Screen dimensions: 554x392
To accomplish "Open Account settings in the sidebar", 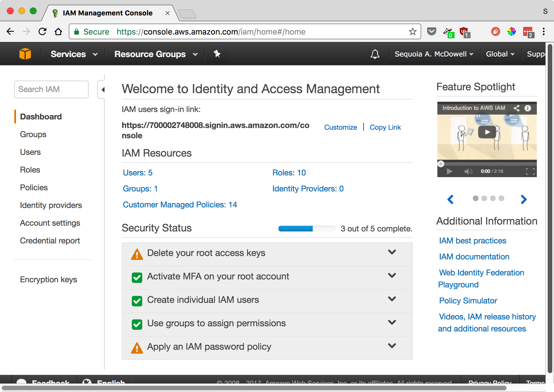I will [x=50, y=223].
